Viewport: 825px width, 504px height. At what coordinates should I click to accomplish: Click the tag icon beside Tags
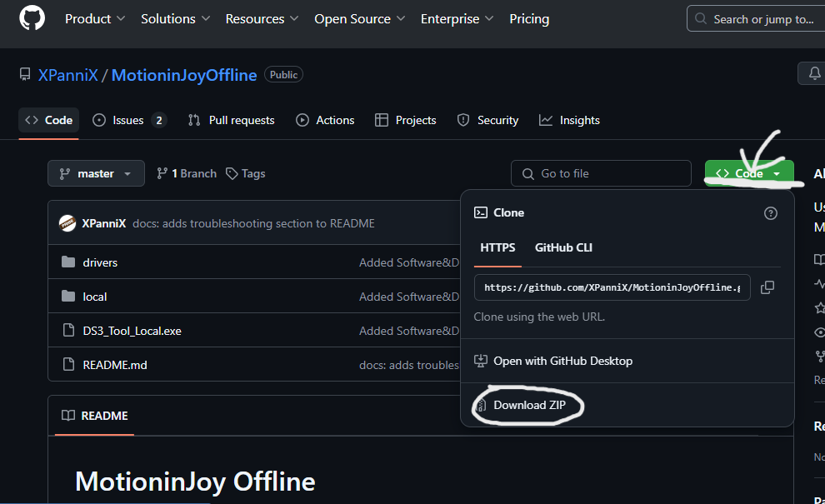click(x=232, y=173)
